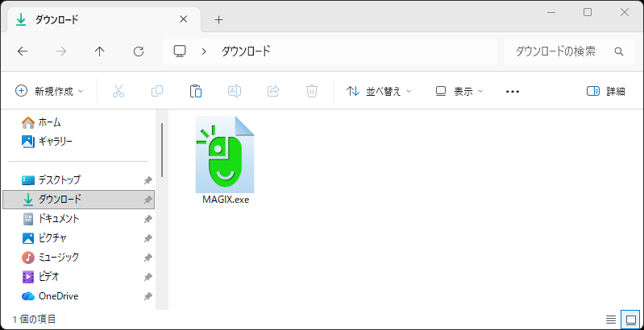Viewport: 644px width, 330px height.
Task: Click the Paste clipboard icon
Action: (x=196, y=91)
